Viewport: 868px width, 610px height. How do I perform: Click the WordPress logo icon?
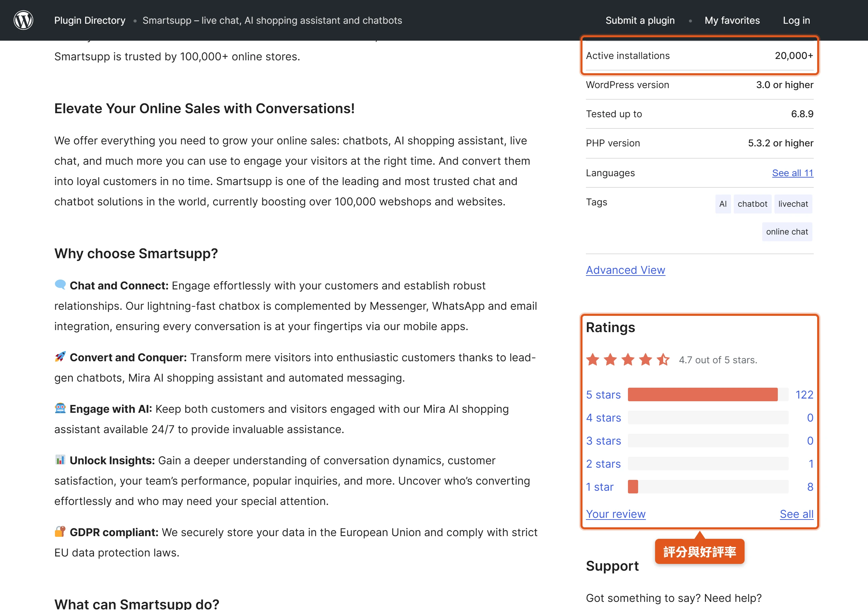tap(23, 20)
